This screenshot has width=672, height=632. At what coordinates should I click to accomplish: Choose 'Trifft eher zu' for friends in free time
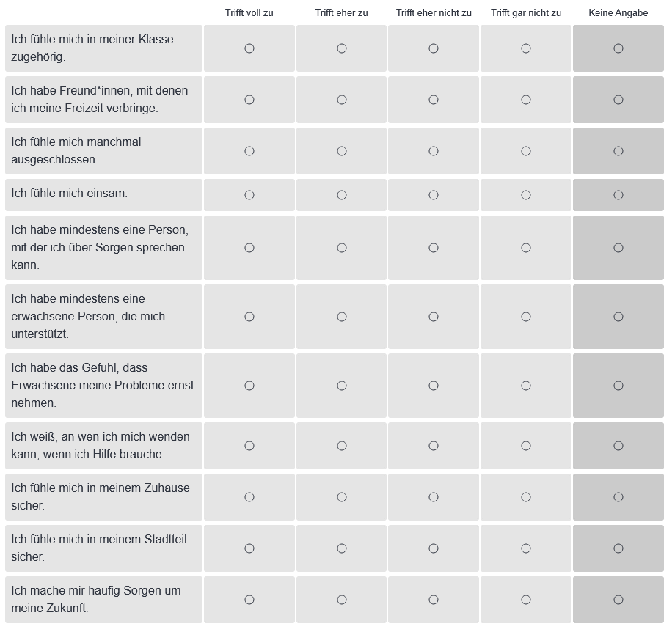pos(342,100)
